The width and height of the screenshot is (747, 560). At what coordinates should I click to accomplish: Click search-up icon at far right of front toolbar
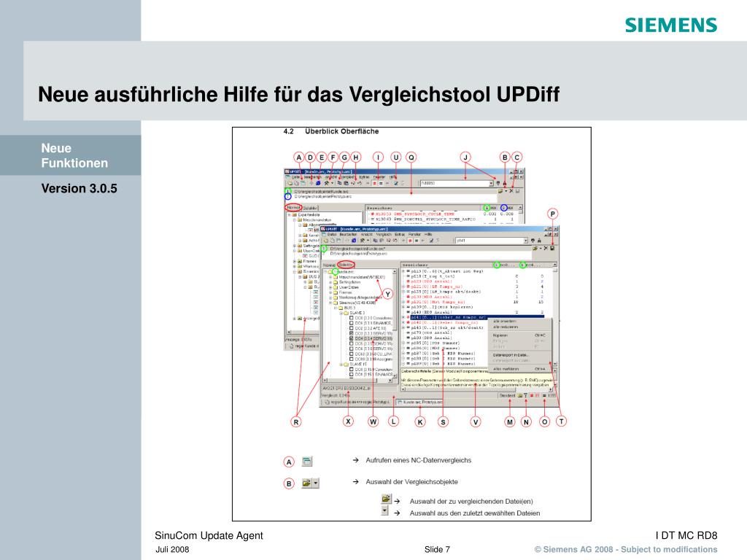pos(539,241)
